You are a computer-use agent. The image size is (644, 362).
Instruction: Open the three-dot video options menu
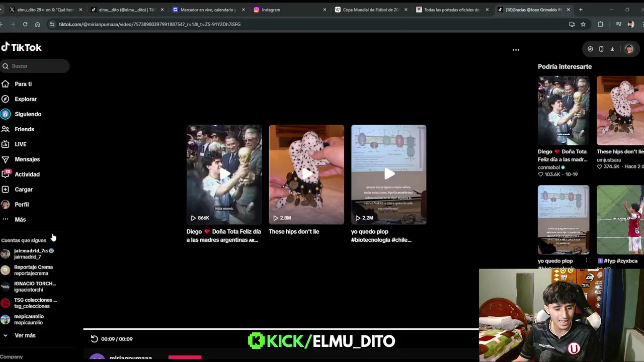coord(516,50)
